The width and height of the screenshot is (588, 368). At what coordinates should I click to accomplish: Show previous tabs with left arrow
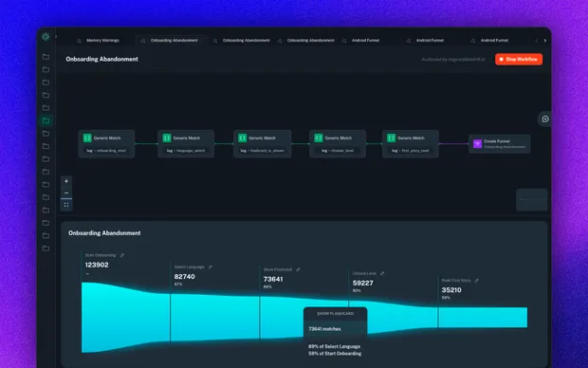pyautogui.click(x=536, y=41)
